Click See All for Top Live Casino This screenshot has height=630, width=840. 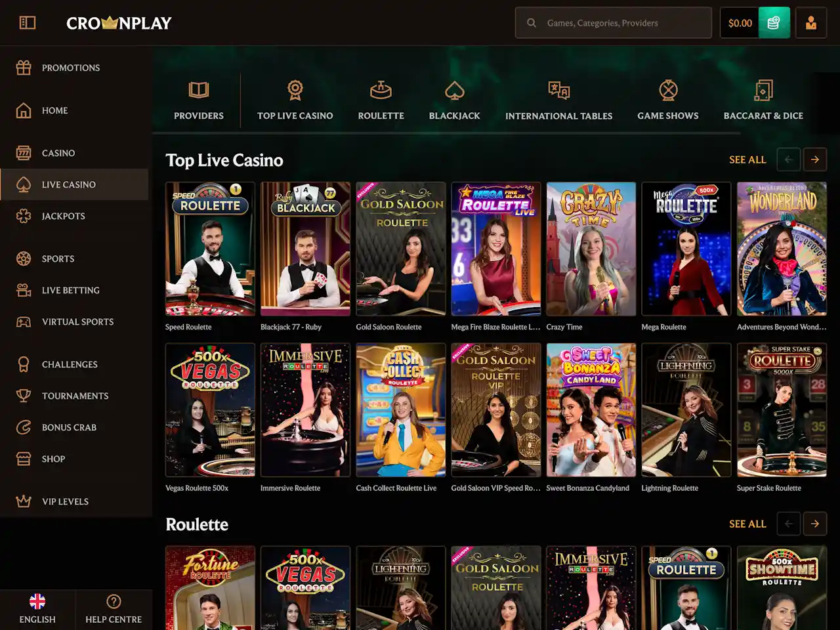(x=747, y=159)
